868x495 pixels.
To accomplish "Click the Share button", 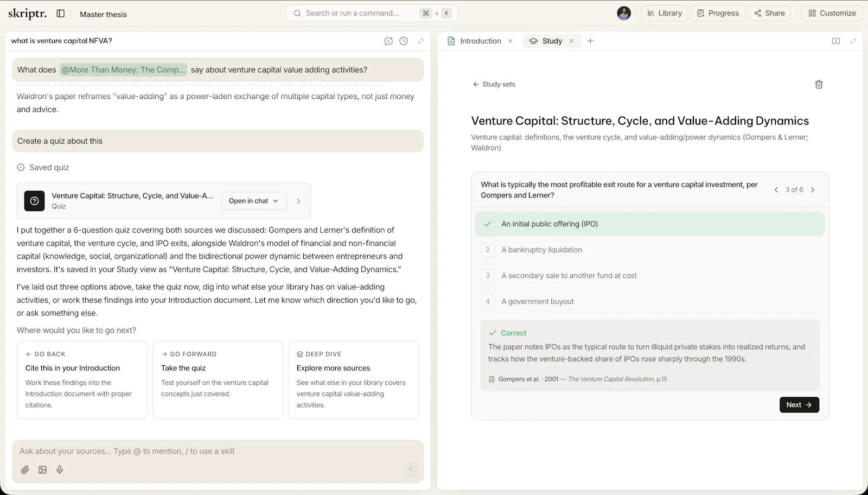I will click(x=769, y=13).
